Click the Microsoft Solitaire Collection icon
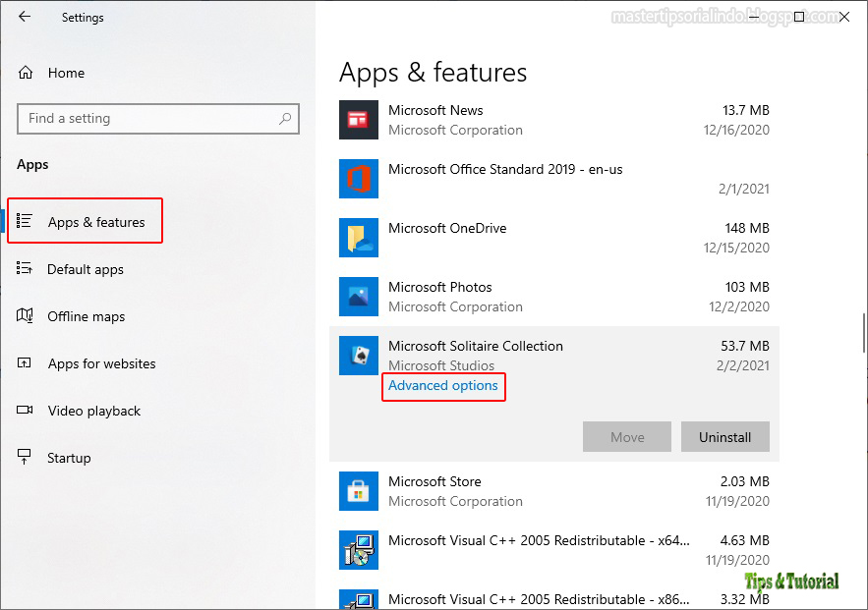The width and height of the screenshot is (868, 610). (359, 356)
